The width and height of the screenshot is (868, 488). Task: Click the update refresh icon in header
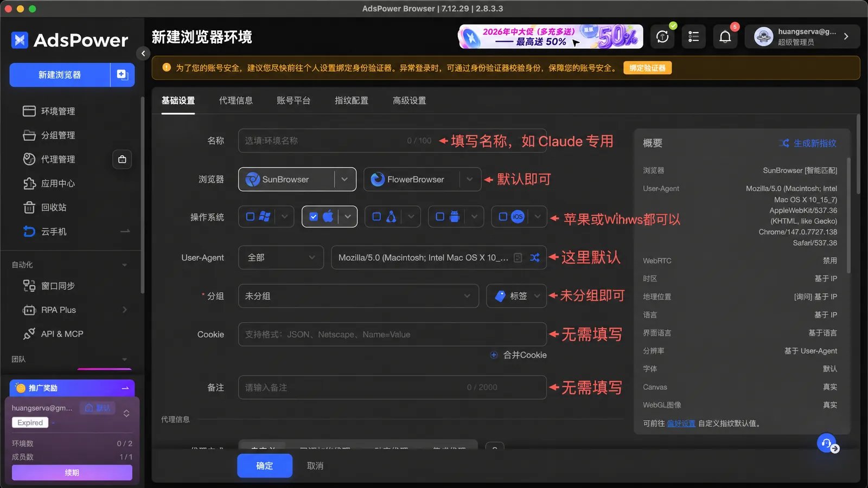pyautogui.click(x=662, y=36)
